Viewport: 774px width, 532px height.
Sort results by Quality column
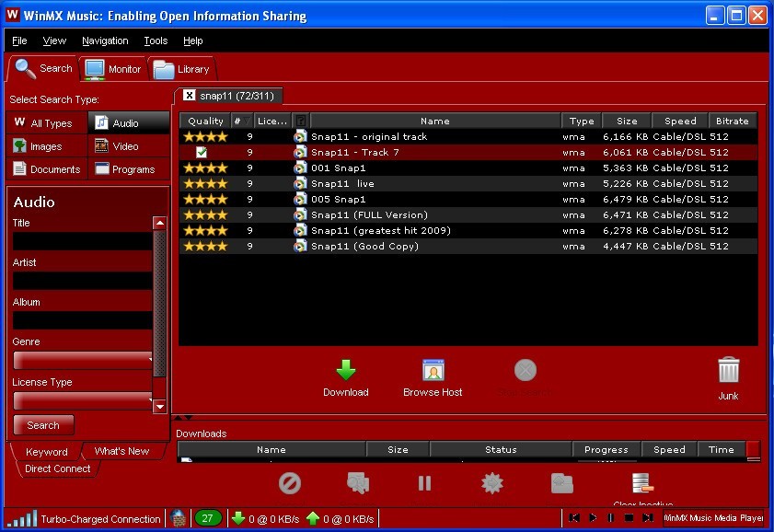[x=205, y=121]
